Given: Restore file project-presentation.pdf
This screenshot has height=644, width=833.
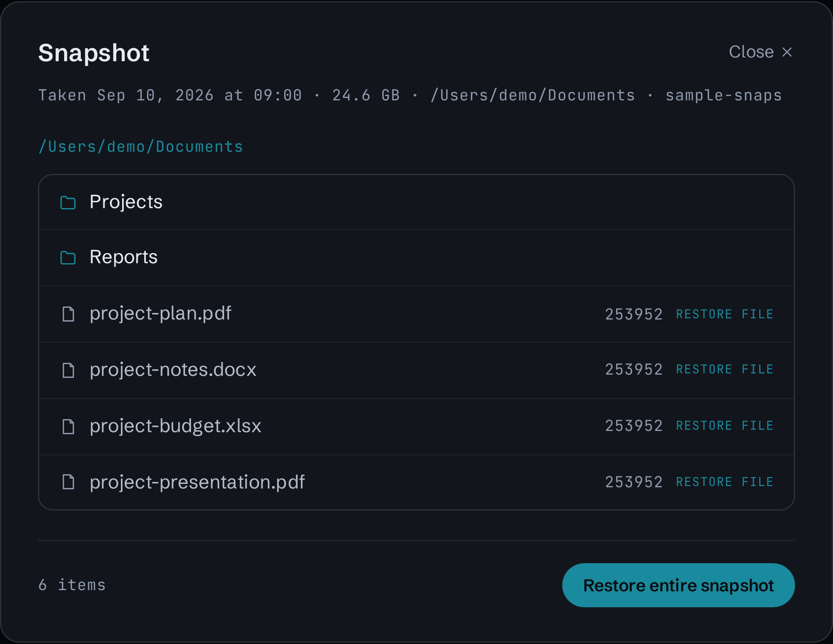Looking at the screenshot, I should (725, 482).
